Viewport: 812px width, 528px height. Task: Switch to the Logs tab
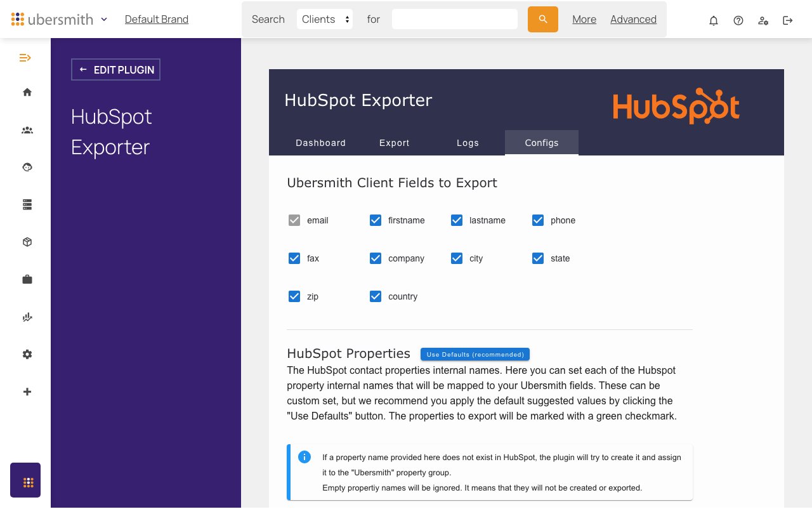(x=468, y=143)
